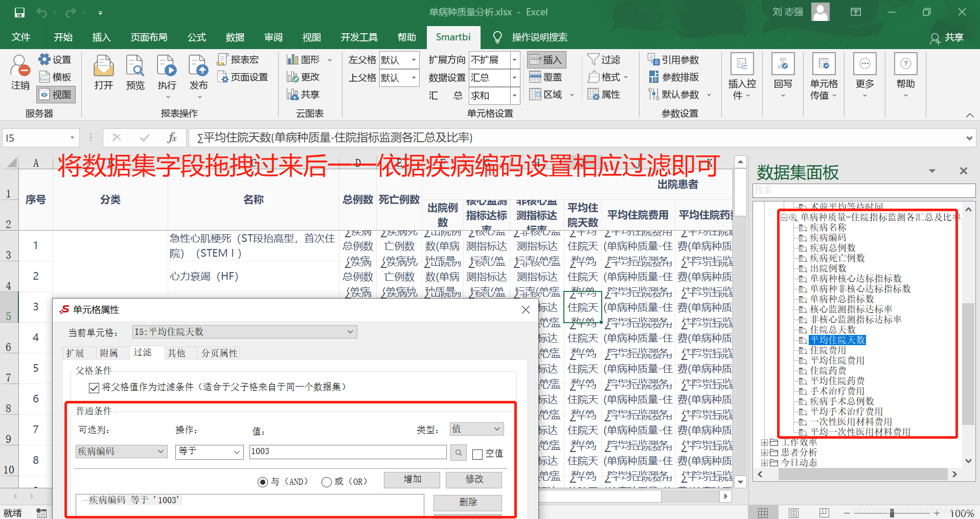Click the 注销 logout icon
The height and width of the screenshot is (519, 980).
coord(20,72)
